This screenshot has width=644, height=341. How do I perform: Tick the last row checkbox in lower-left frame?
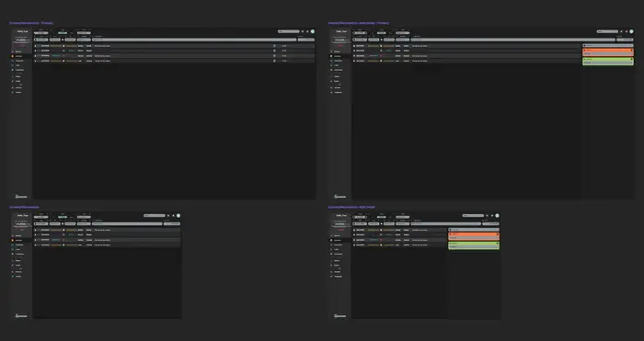point(36,245)
